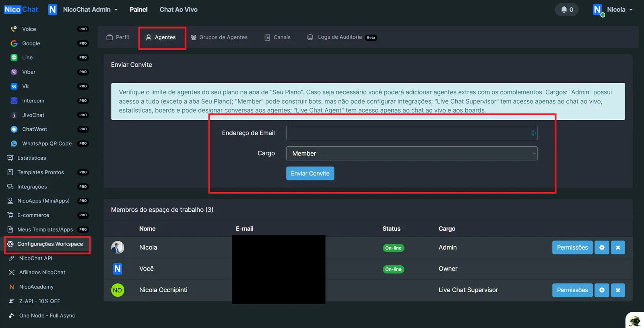Select the ChatWoot sidebar icon
The width and height of the screenshot is (644, 328).
(x=14, y=129)
